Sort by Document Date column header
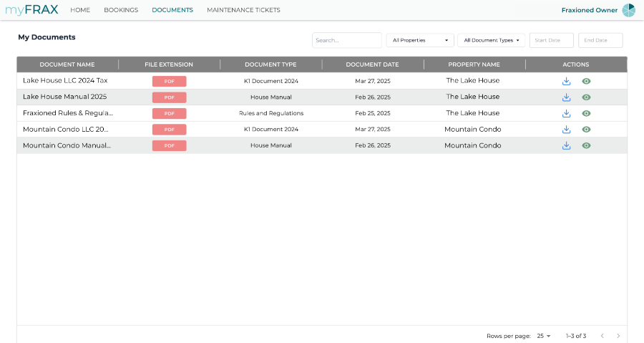The image size is (644, 343). click(373, 64)
